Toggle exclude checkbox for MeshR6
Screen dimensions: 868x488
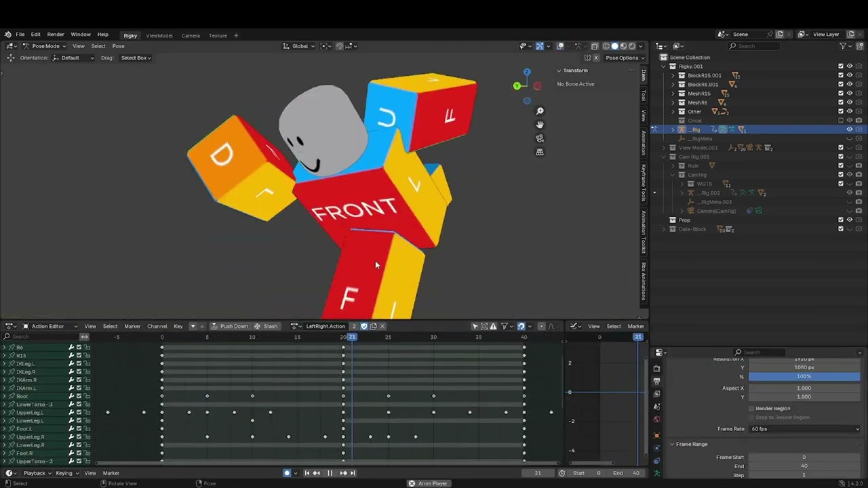click(841, 102)
